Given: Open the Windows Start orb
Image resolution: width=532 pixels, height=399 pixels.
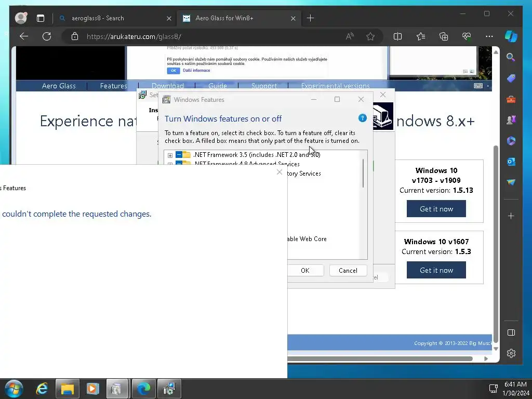Looking at the screenshot, I should click(x=14, y=389).
